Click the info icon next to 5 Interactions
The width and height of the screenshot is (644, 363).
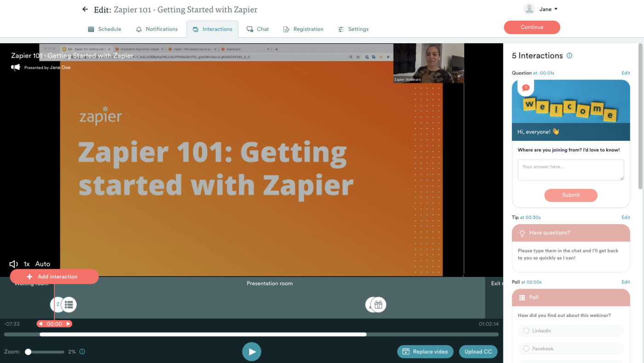(x=569, y=56)
